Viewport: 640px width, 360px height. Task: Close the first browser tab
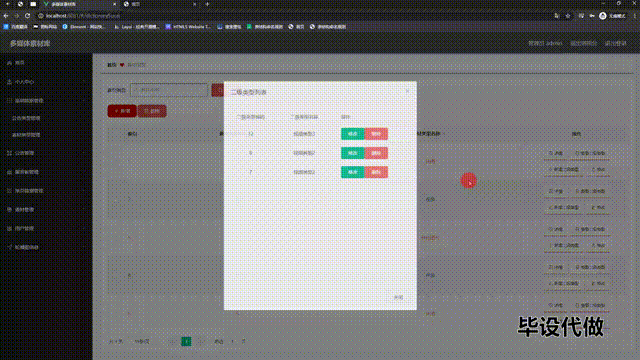[x=114, y=4]
